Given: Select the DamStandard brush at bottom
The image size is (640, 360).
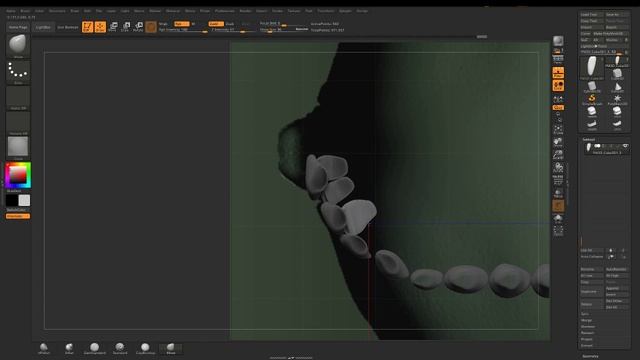Looking at the screenshot, I should [x=95, y=349].
